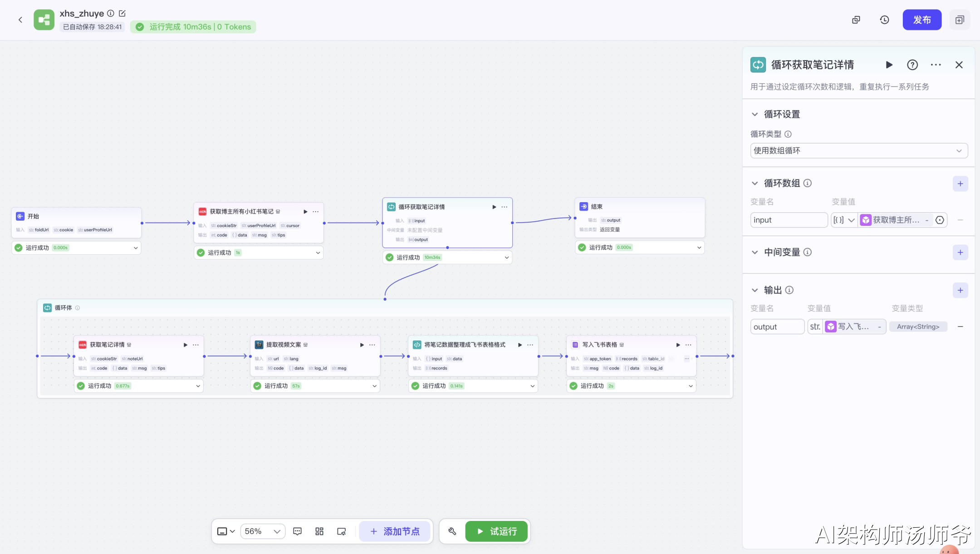Open the loop panel three-dot menu
The image size is (980, 554).
(x=936, y=65)
